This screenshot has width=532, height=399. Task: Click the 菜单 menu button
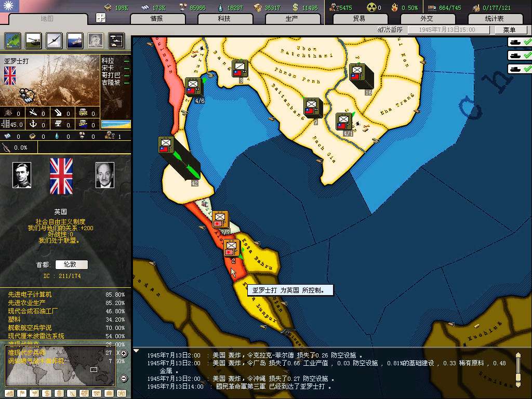509,30
